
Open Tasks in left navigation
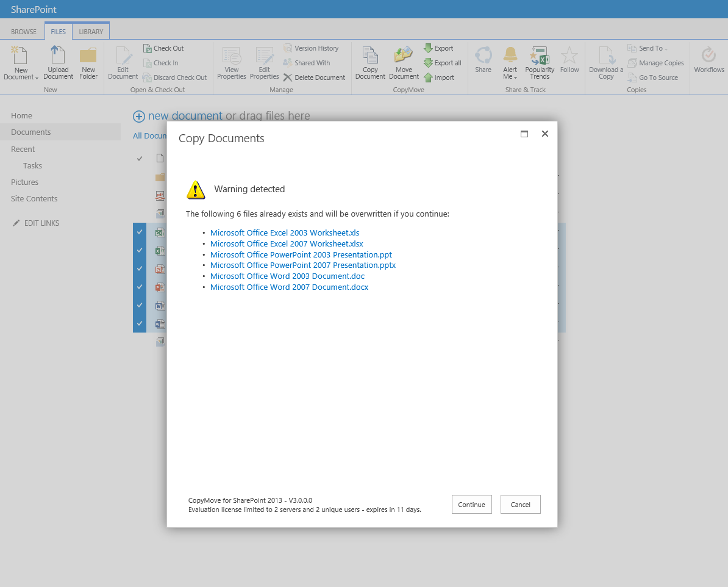pos(32,165)
